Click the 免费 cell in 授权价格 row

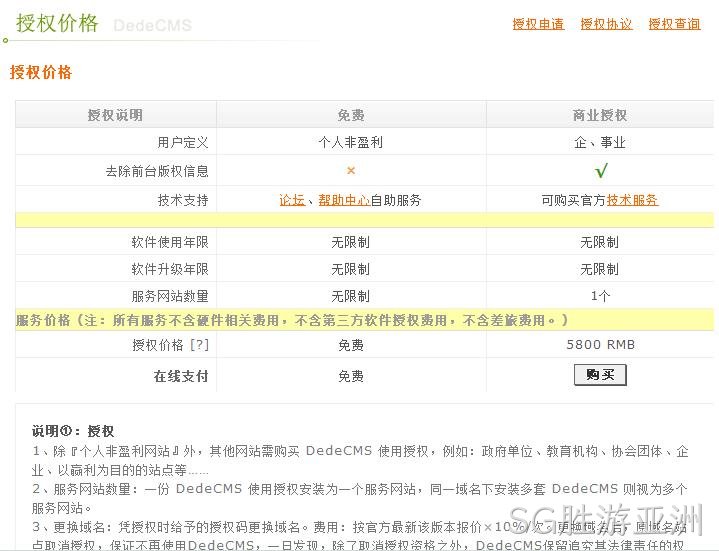point(351,345)
